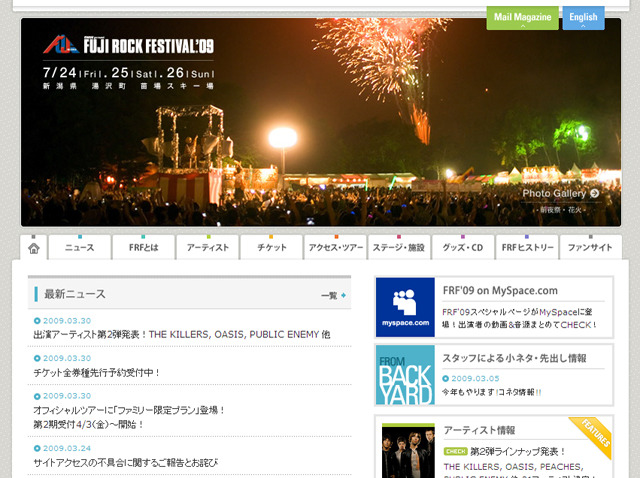The image size is (640, 478).
Task: Open the artist band photo thumbnail
Action: (408, 451)
